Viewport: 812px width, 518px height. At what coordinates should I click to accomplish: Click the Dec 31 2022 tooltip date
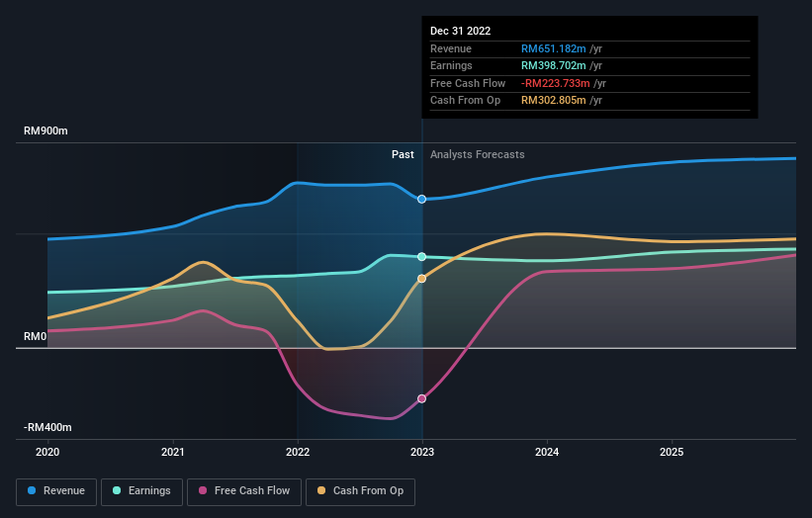(x=460, y=31)
